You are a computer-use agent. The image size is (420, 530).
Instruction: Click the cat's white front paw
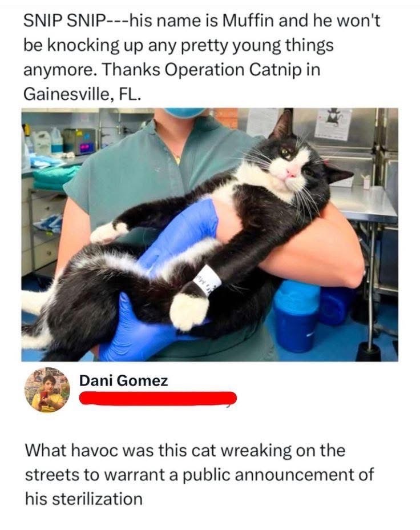(x=189, y=311)
